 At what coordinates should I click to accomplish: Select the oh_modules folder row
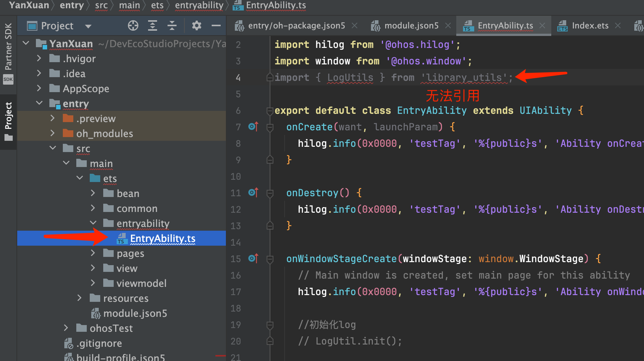pyautogui.click(x=122, y=133)
